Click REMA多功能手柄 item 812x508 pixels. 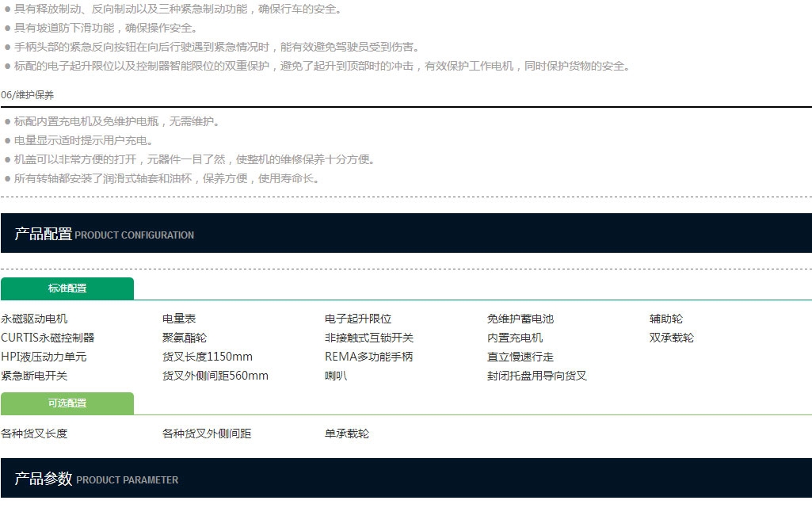coord(368,357)
